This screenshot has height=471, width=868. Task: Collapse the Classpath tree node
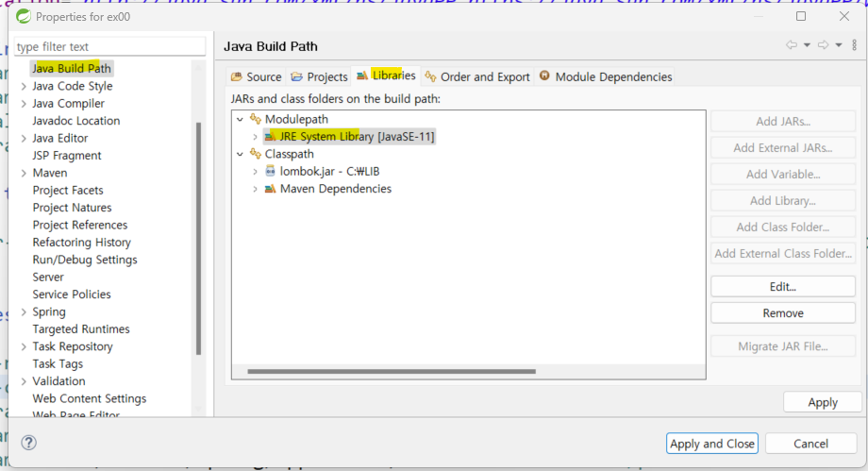[x=240, y=154]
